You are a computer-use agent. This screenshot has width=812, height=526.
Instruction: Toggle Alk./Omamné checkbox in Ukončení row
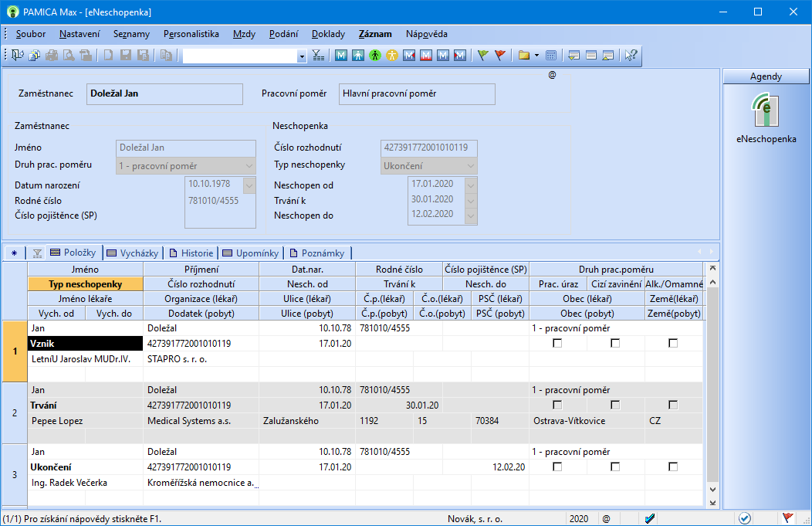pos(673,467)
